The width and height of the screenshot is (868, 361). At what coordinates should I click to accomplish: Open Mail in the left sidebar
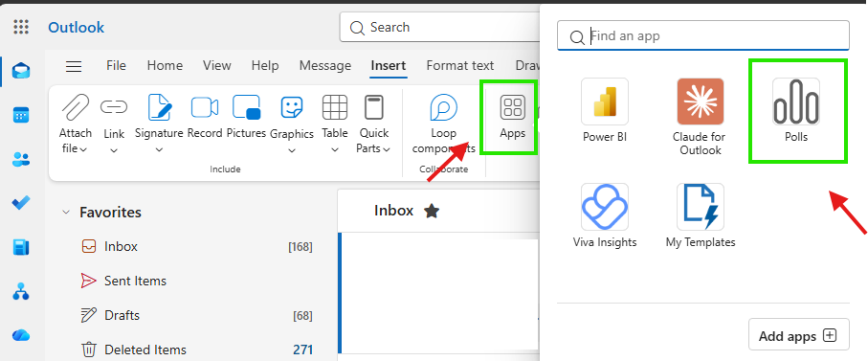(21, 72)
